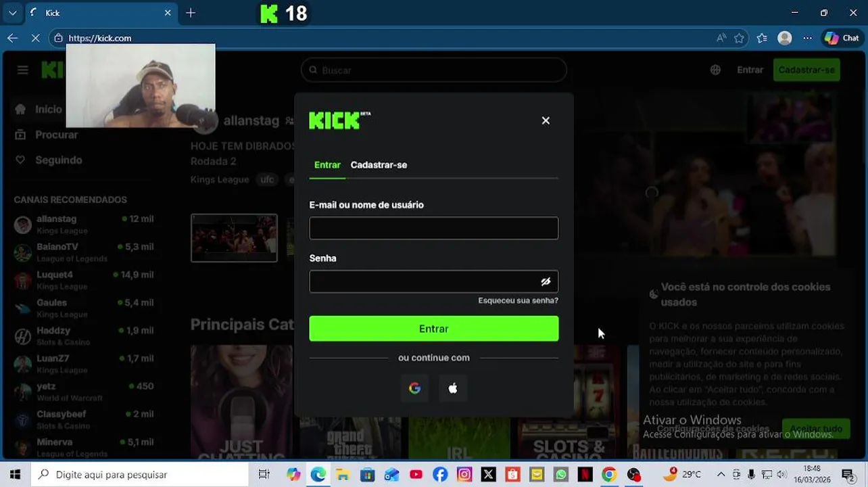Toggle password visibility eye icon
Image resolution: width=868 pixels, height=487 pixels.
tap(546, 281)
